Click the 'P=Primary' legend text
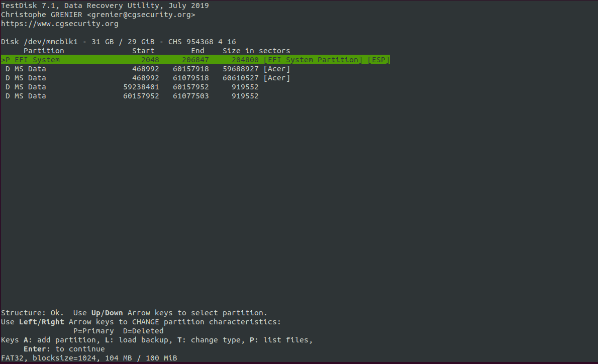The width and height of the screenshot is (598, 364). click(x=94, y=331)
